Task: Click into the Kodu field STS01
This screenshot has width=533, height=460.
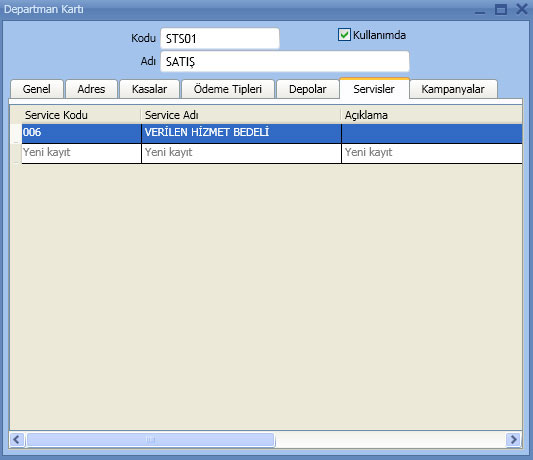Action: point(220,38)
